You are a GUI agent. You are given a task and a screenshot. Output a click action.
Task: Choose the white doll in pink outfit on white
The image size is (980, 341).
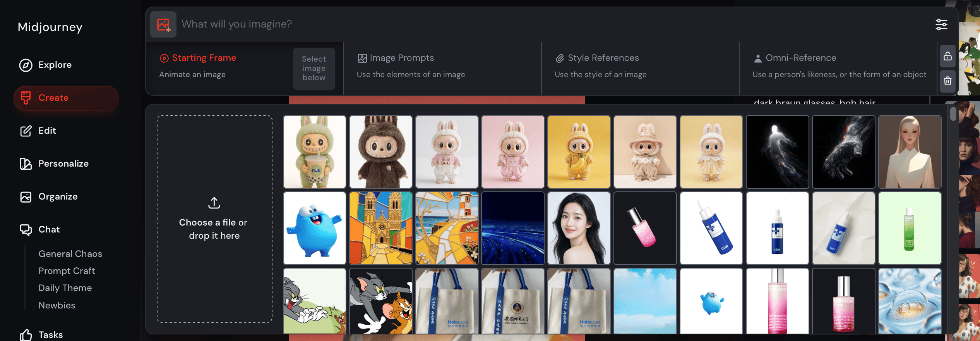447,152
